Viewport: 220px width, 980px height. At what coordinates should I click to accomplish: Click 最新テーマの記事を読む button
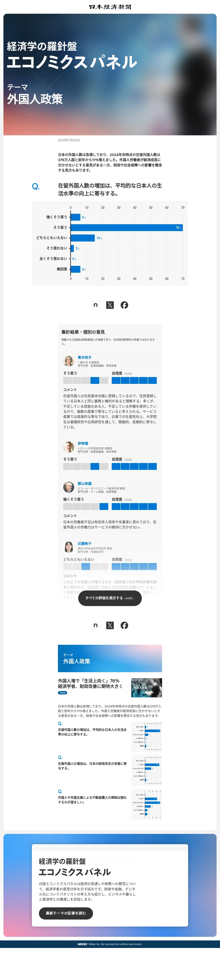click(66, 913)
